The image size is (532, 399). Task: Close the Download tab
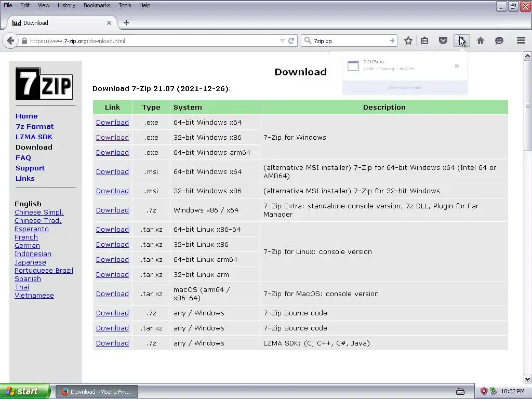point(109,23)
